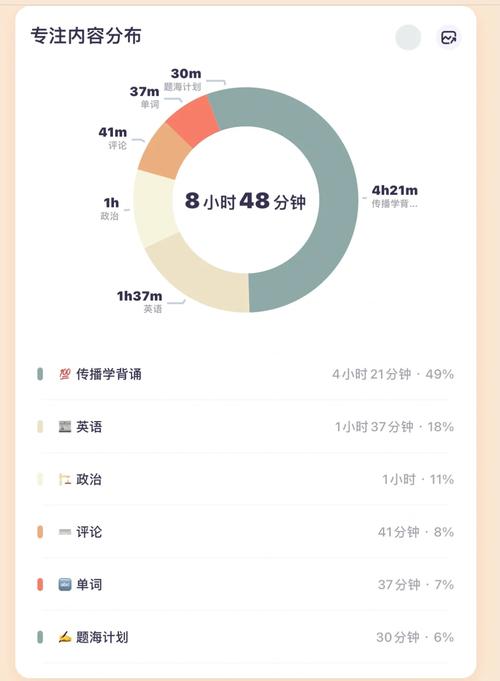Image resolution: width=500 pixels, height=681 pixels.
Task: Tap the 专注内容分布 title
Action: (86, 36)
